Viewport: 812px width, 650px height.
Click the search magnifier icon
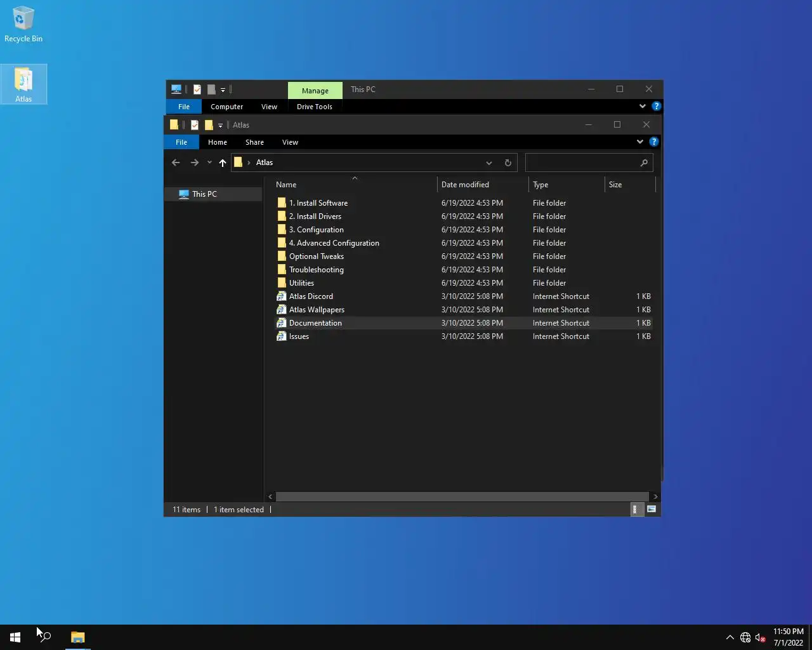(x=644, y=163)
